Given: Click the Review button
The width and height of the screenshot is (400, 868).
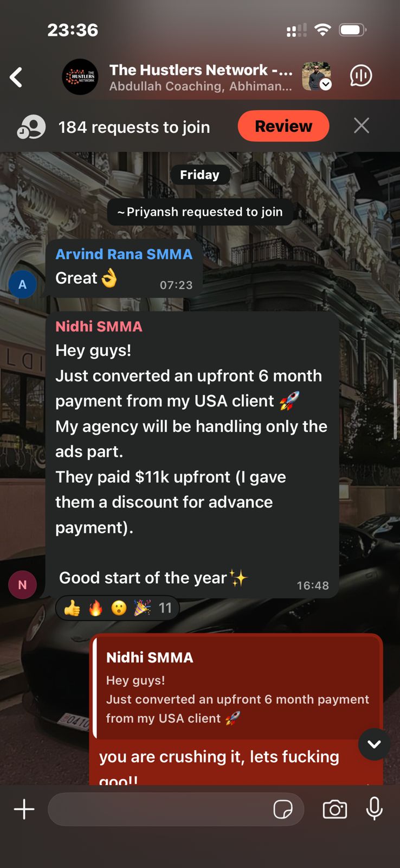Looking at the screenshot, I should point(283,126).
